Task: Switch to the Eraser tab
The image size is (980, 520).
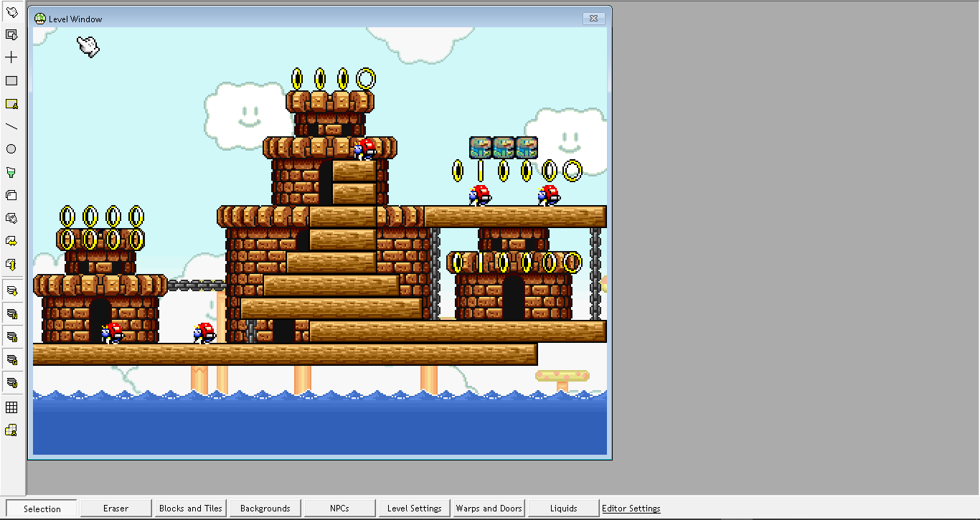Action: coord(116,509)
